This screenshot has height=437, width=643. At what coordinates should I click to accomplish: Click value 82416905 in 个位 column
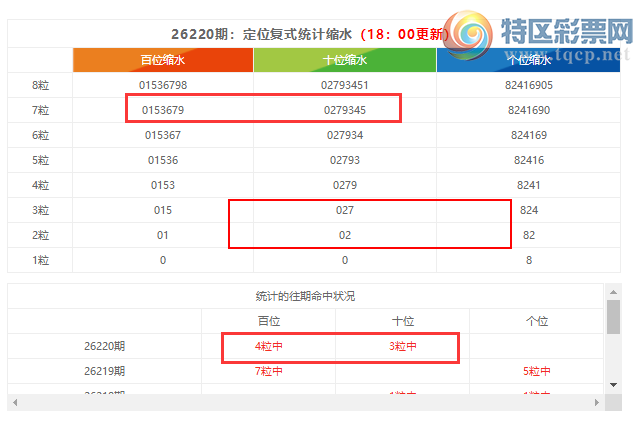[529, 85]
